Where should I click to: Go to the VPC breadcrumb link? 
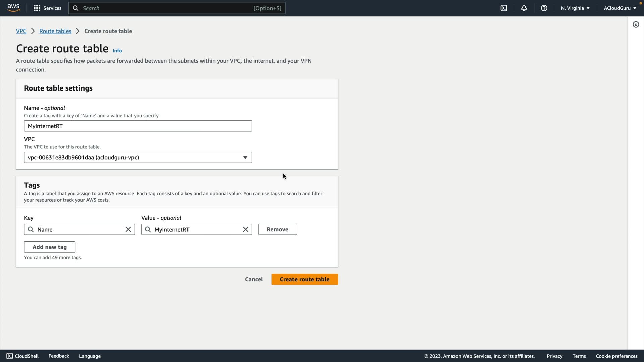click(x=21, y=31)
